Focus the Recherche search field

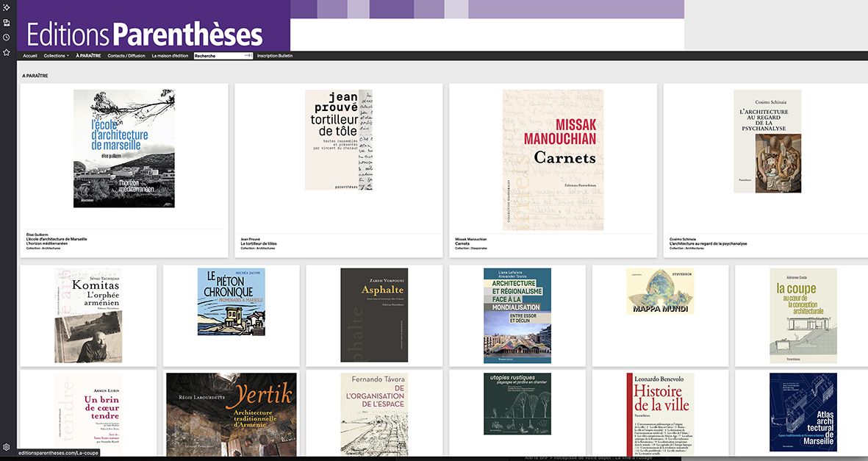coord(218,56)
